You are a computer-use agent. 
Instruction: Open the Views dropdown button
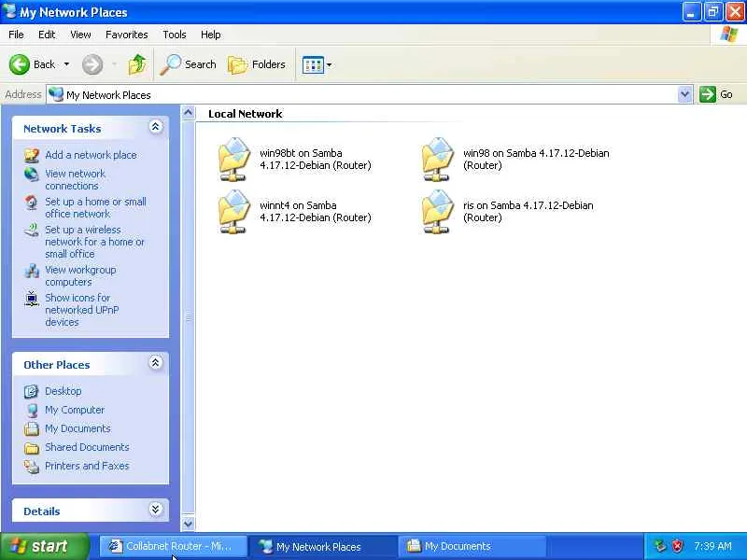(x=317, y=64)
